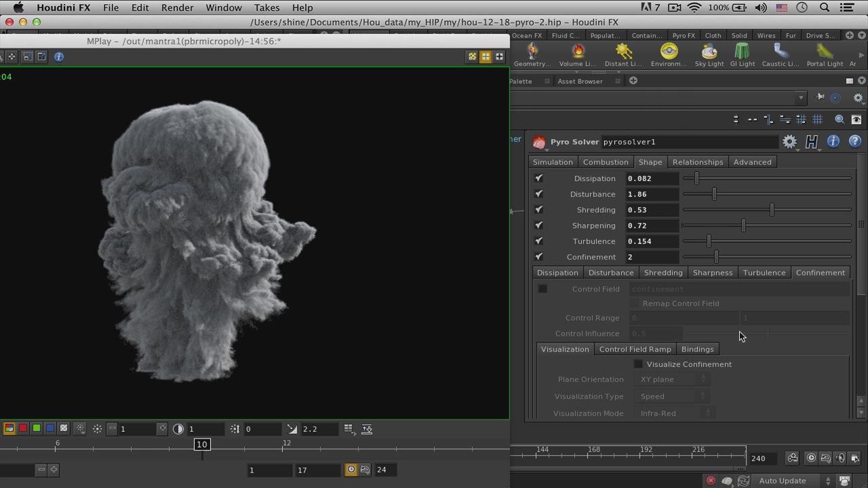Toggle the Shredding checkbox
This screenshot has width=868, height=488.
pyautogui.click(x=539, y=209)
